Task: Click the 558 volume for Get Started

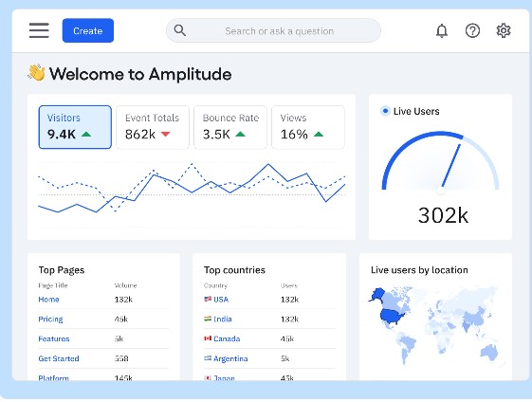Action: [121, 358]
